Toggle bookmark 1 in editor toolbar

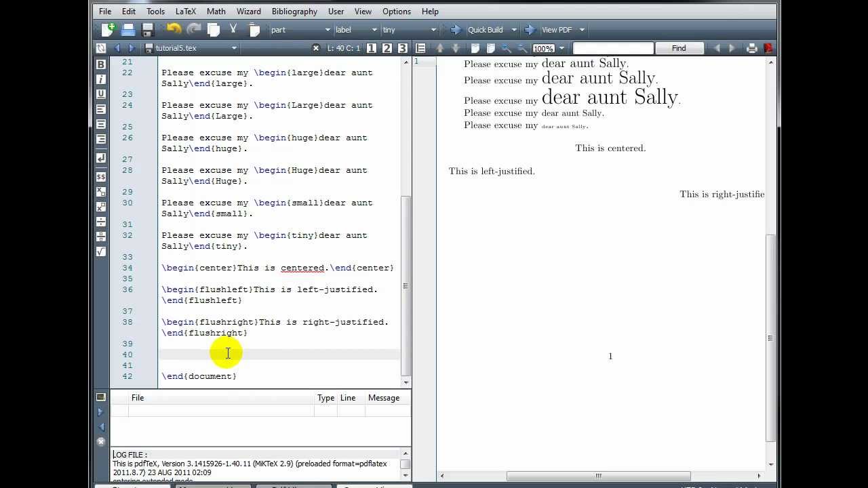(x=371, y=48)
